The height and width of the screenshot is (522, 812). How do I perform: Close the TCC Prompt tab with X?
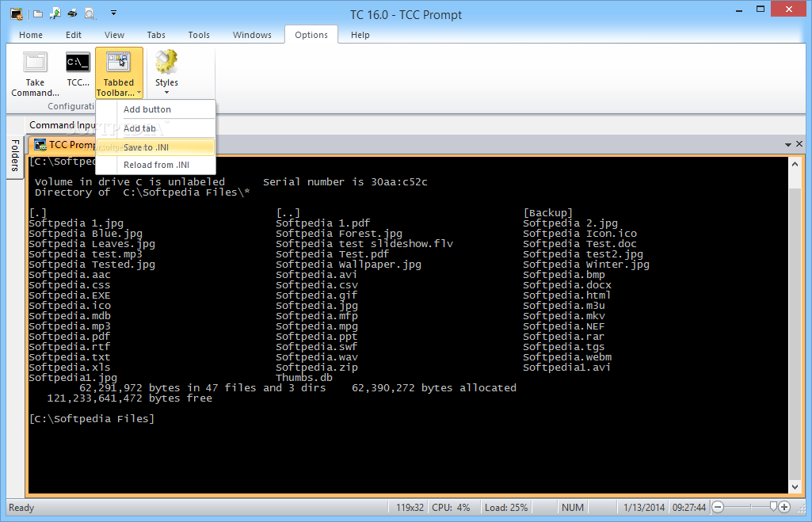pyautogui.click(x=799, y=144)
